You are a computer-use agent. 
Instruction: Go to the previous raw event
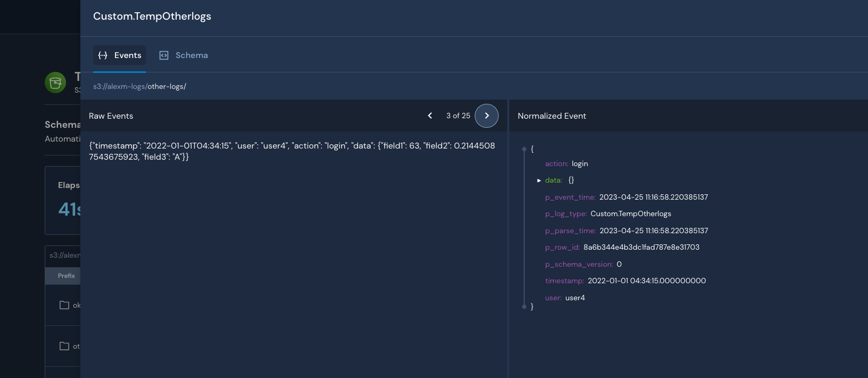pyautogui.click(x=430, y=116)
